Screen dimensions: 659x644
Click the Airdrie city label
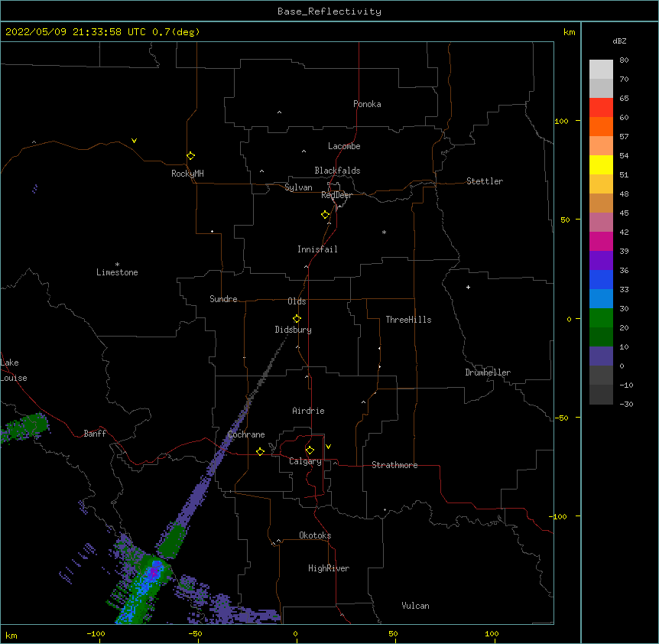(x=309, y=411)
